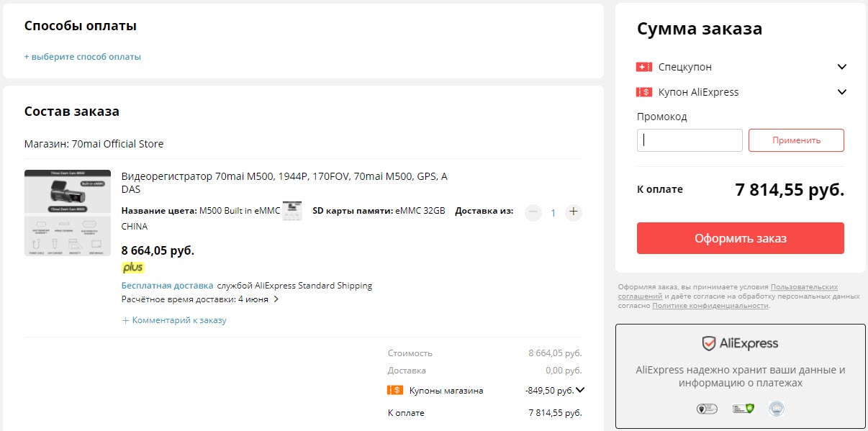Screen dimensions: 868x431
Task: Click the green shield security badge
Action: coord(743,409)
